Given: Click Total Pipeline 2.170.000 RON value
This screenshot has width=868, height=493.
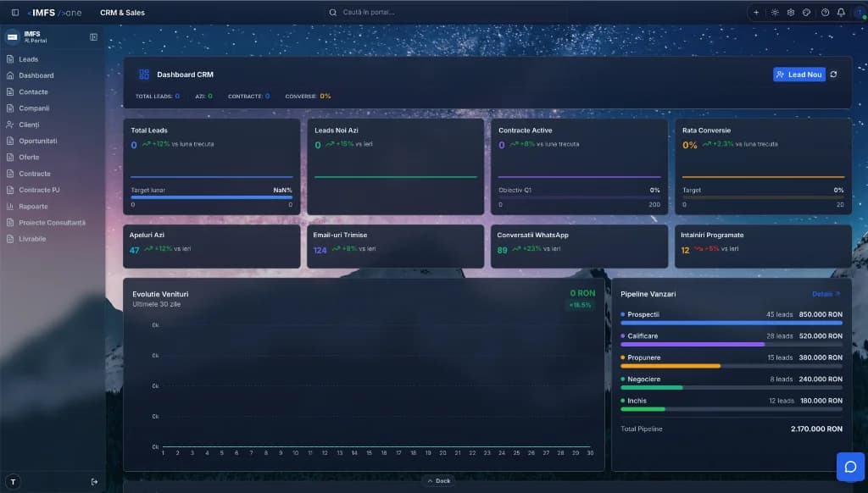Looking at the screenshot, I should point(816,429).
